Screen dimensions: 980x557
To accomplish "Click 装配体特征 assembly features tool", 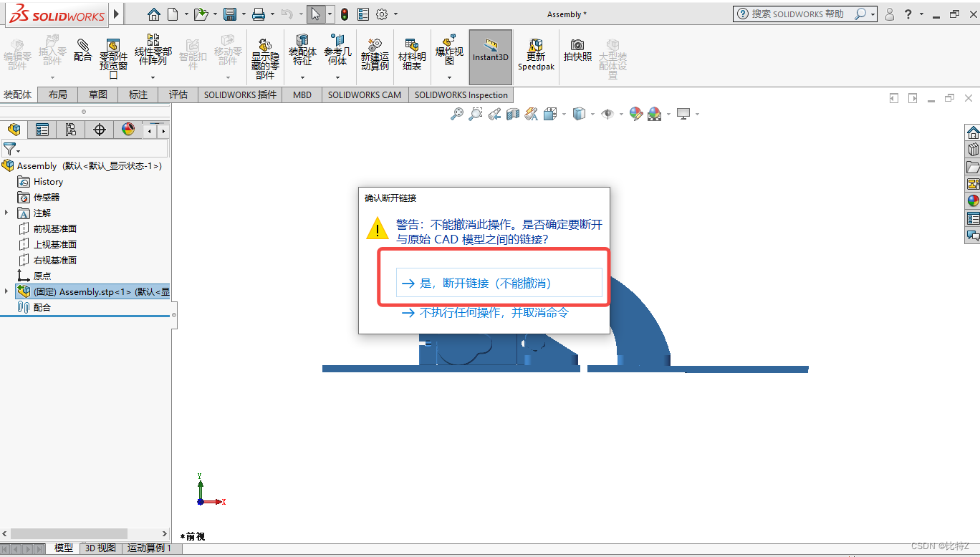I will (x=302, y=49).
